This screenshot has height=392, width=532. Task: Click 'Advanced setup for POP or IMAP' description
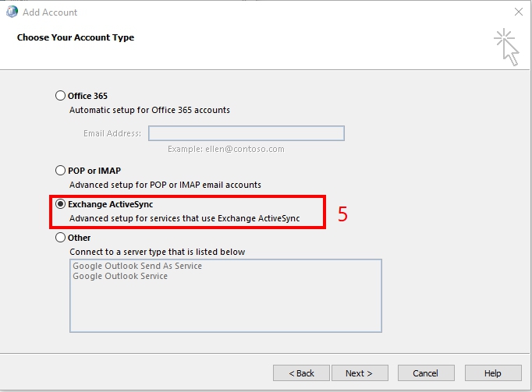[x=165, y=185]
